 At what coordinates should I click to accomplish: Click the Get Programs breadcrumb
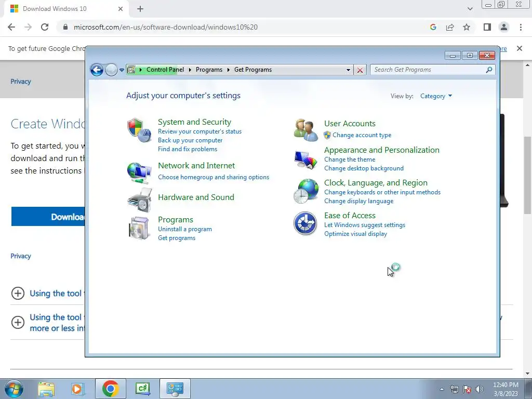tap(253, 70)
